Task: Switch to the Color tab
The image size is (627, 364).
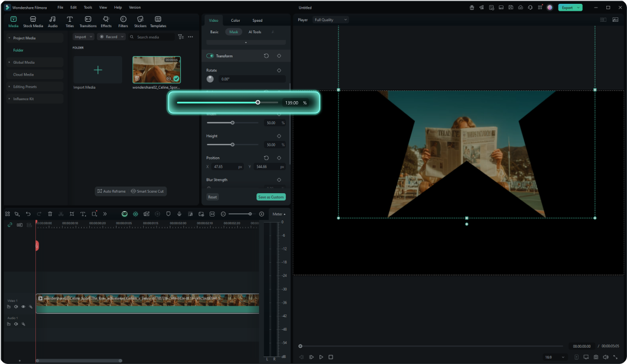Action: (236, 20)
